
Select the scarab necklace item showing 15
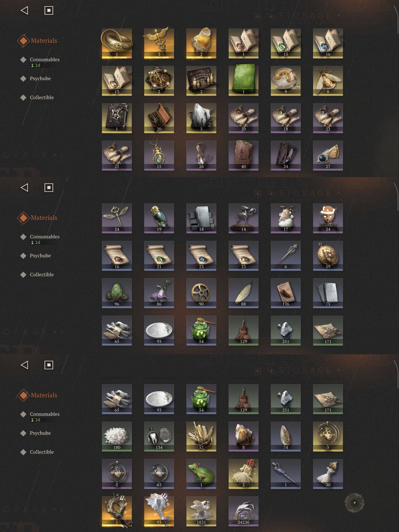159,156
